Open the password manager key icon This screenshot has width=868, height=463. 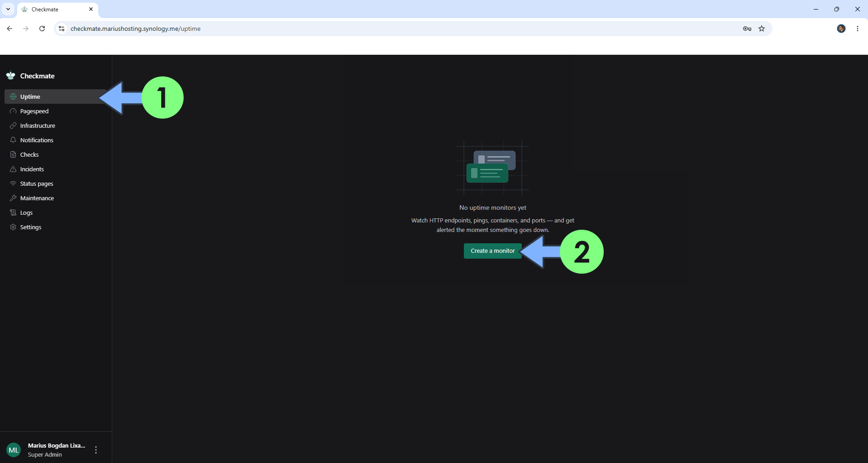(x=747, y=29)
